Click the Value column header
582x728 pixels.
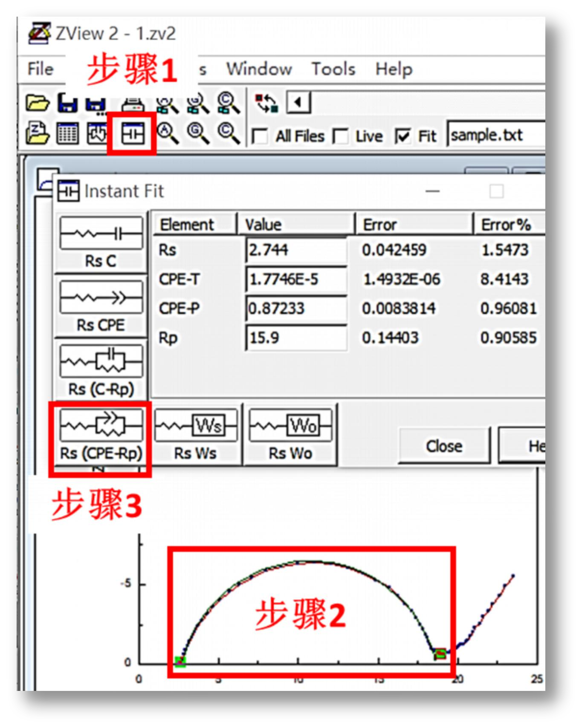[x=296, y=224]
